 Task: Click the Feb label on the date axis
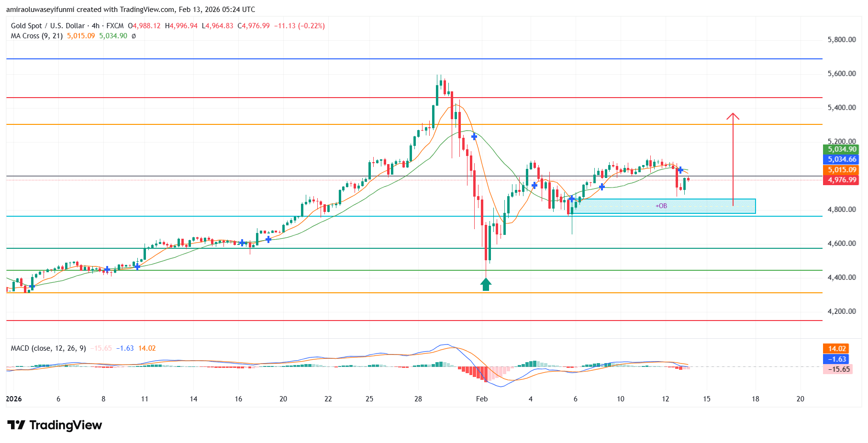[x=482, y=399]
